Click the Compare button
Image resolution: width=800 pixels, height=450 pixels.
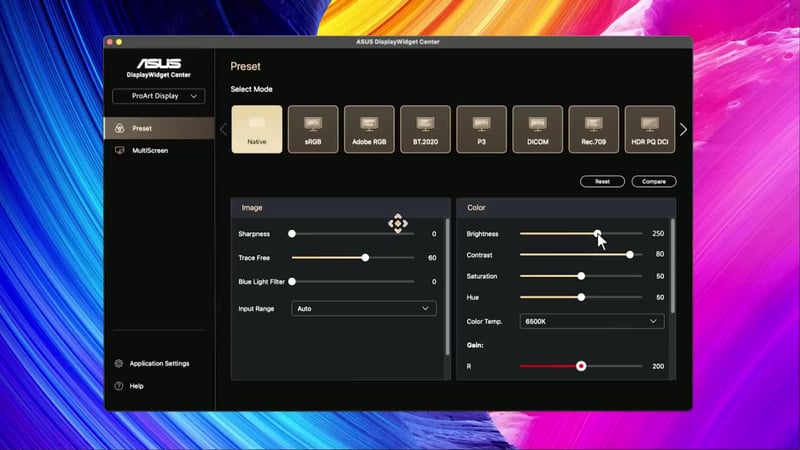[654, 182]
